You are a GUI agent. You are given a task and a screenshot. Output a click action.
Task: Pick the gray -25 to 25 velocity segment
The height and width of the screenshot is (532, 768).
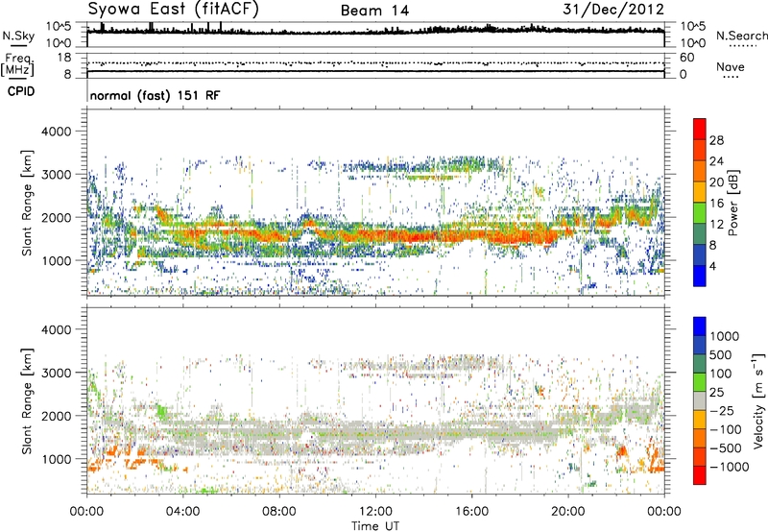click(x=700, y=400)
